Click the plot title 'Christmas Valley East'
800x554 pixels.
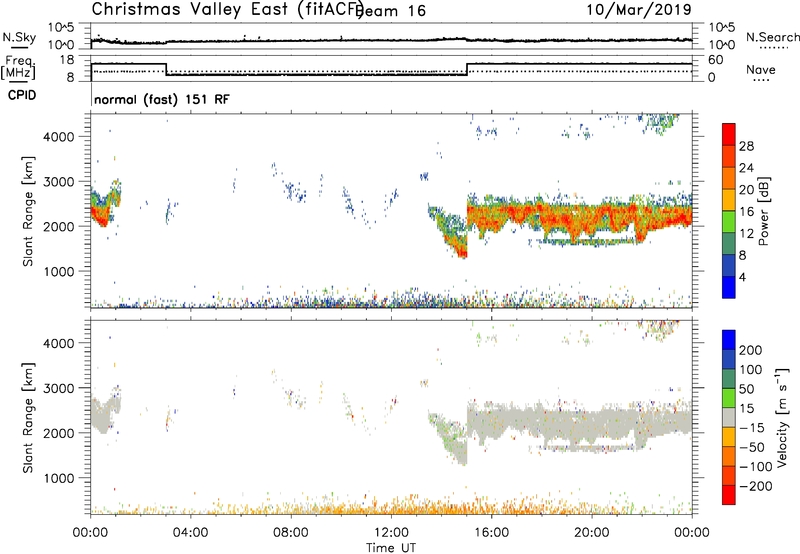pyautogui.click(x=190, y=9)
